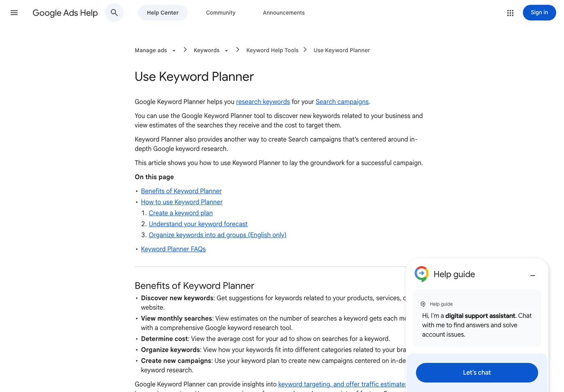Click the Help guide panel title
Image resolution: width=564 pixels, height=392 pixels.
[454, 274]
